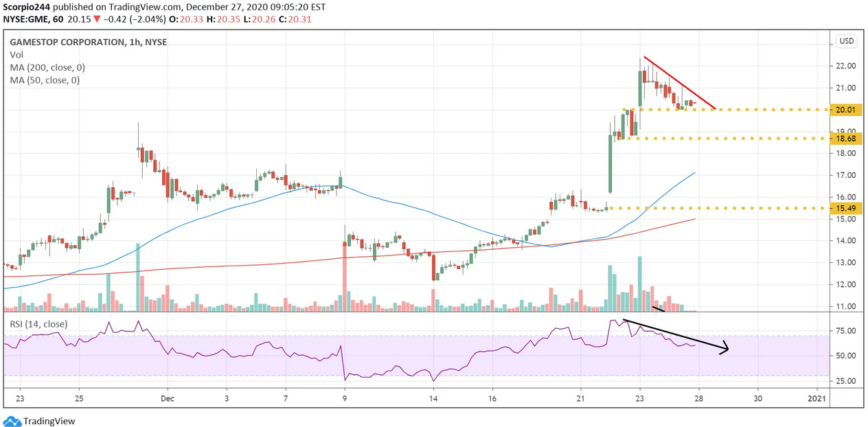This screenshot has height=427, width=868.
Task: Click the USD currency label
Action: [847, 41]
